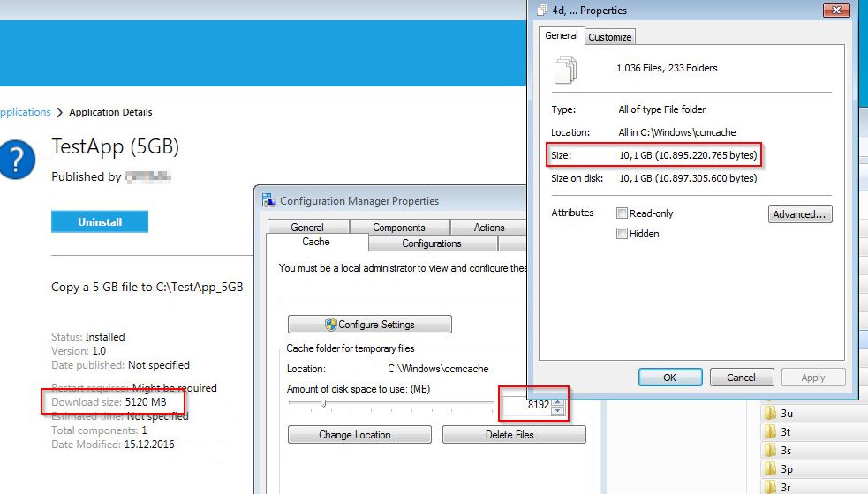
Task: Select the Cache tab
Action: point(316,242)
